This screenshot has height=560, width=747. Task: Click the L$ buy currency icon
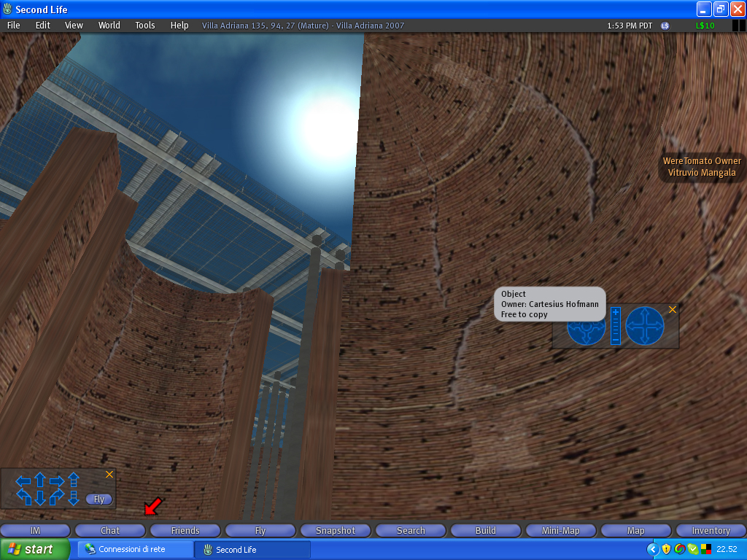665,26
